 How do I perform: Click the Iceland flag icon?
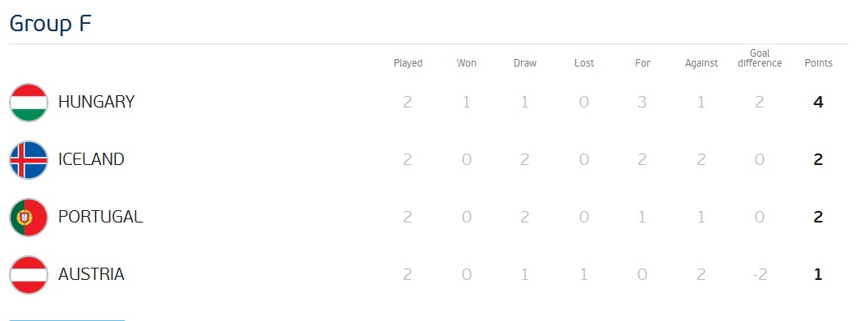(x=29, y=160)
